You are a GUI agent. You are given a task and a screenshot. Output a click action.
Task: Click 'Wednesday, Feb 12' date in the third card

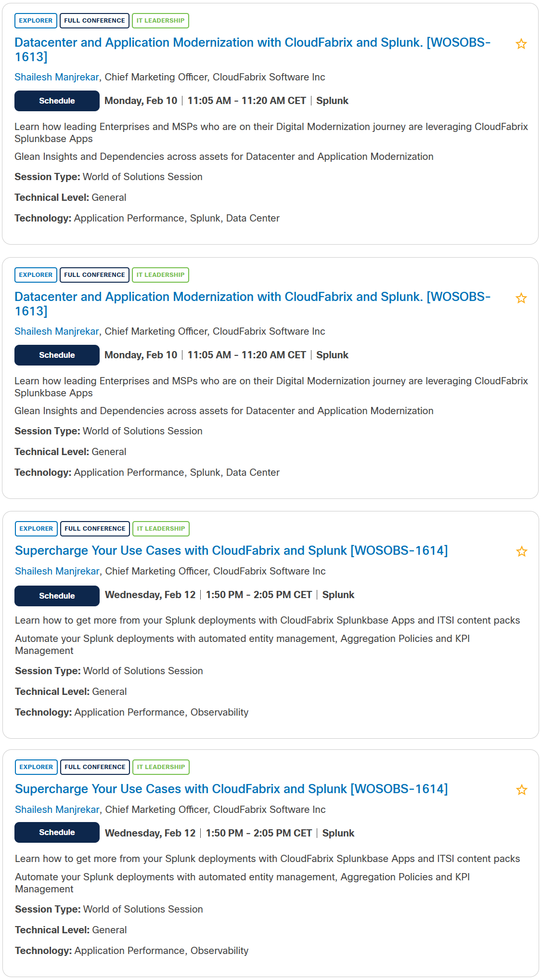coord(150,595)
